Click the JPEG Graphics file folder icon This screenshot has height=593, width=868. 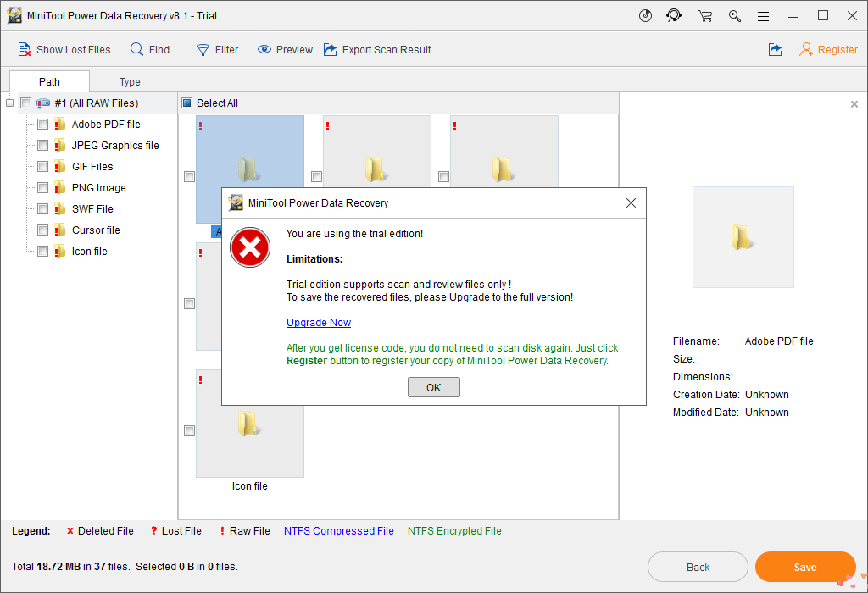pyautogui.click(x=60, y=146)
